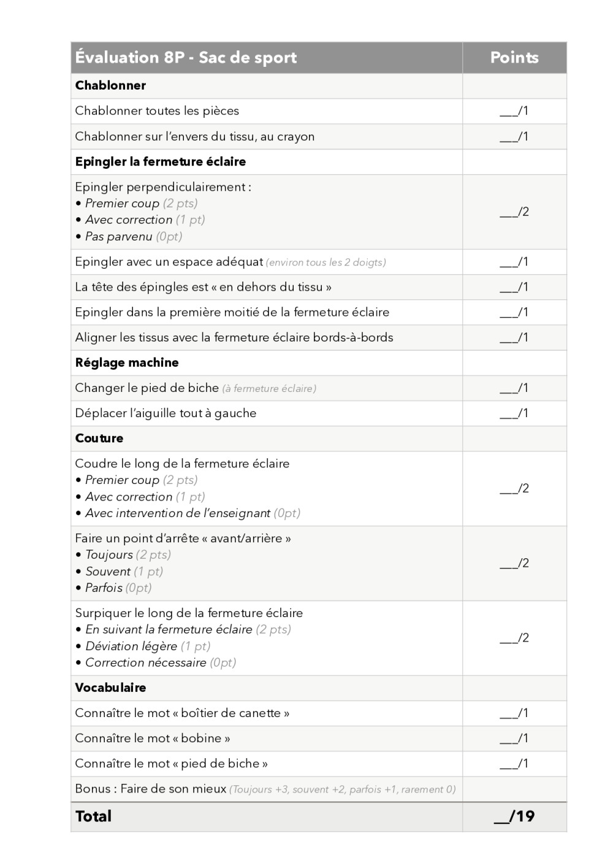
Task: Select the Réglage machine section heading
Action: tap(127, 363)
